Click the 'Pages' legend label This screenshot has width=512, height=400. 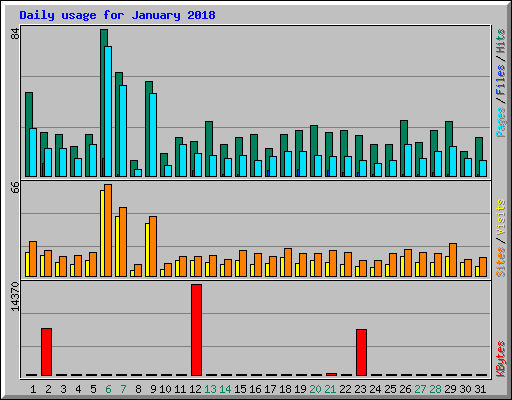click(500, 122)
